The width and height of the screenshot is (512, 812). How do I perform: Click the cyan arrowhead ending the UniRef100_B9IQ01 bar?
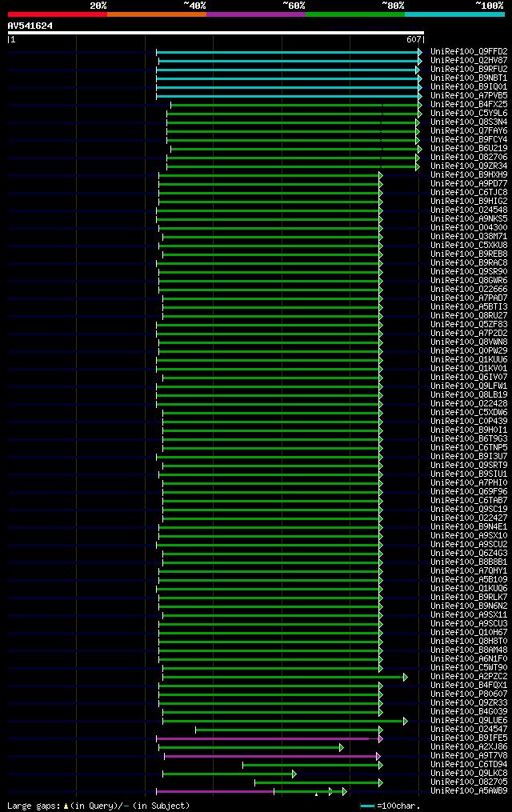(x=420, y=87)
